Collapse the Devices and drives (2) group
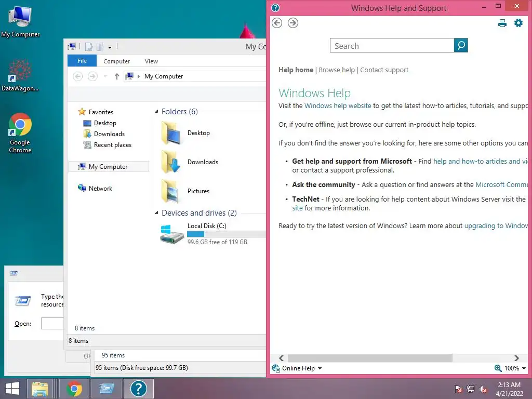The width and height of the screenshot is (532, 399). [156, 213]
